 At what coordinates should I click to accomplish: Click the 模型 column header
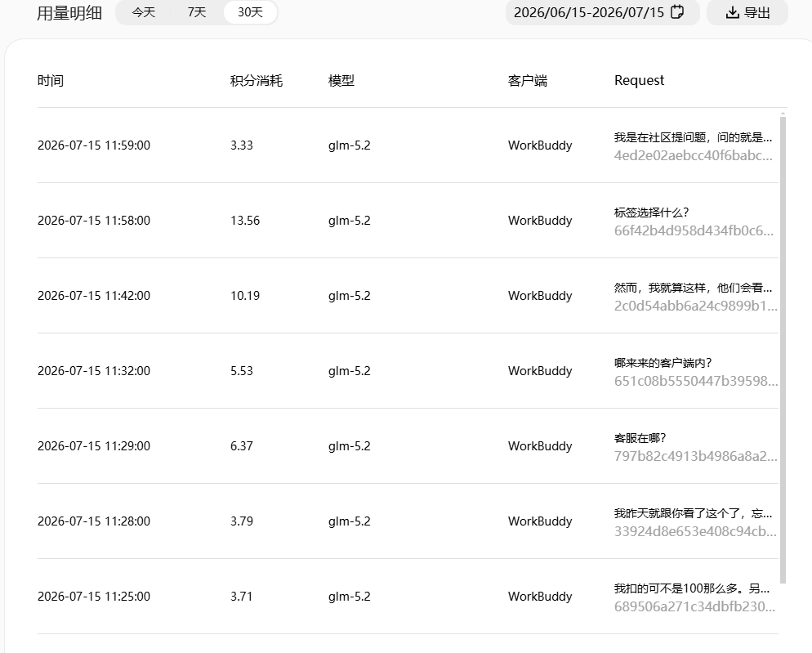pos(341,81)
